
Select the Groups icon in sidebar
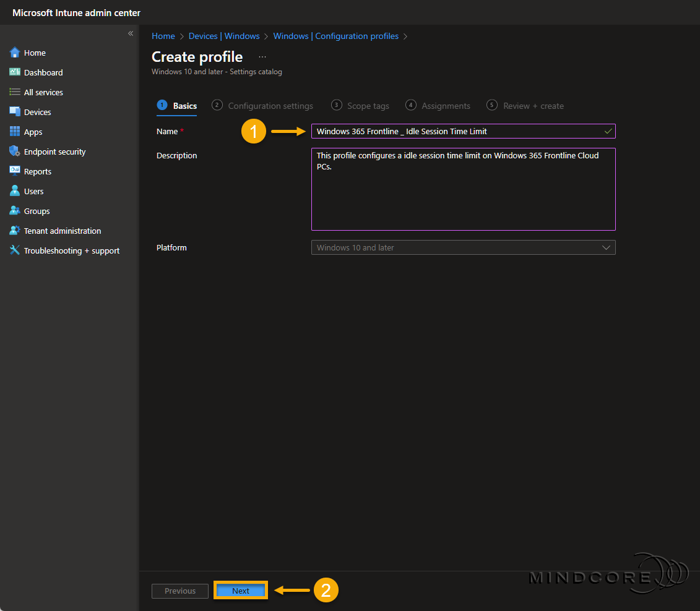[x=15, y=210]
